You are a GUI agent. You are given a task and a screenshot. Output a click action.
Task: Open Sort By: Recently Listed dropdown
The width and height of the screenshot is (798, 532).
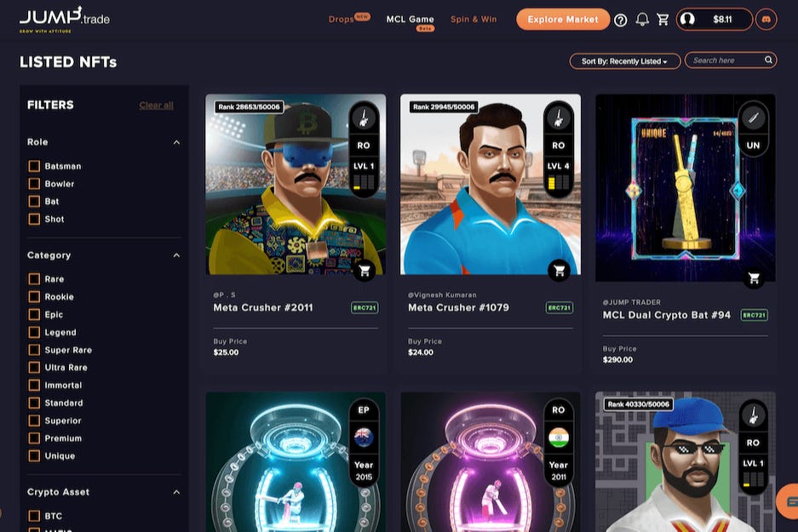tap(624, 61)
